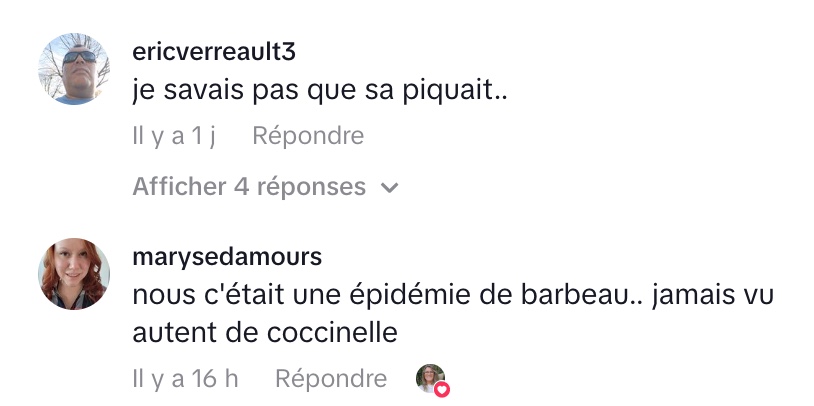The height and width of the screenshot is (406, 814).
Task: Expand the chevron beside 'Afficher 4 réponses'
Action: pos(389,188)
